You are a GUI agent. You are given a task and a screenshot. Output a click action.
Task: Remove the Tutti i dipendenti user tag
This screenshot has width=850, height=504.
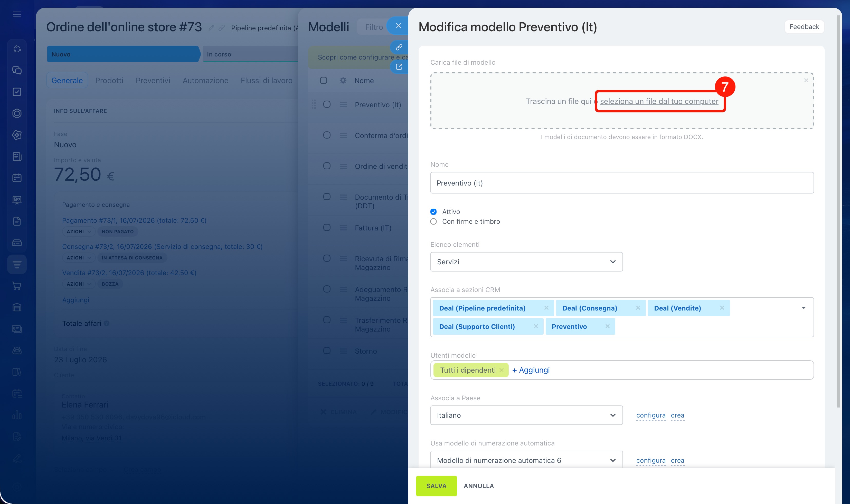[501, 370]
